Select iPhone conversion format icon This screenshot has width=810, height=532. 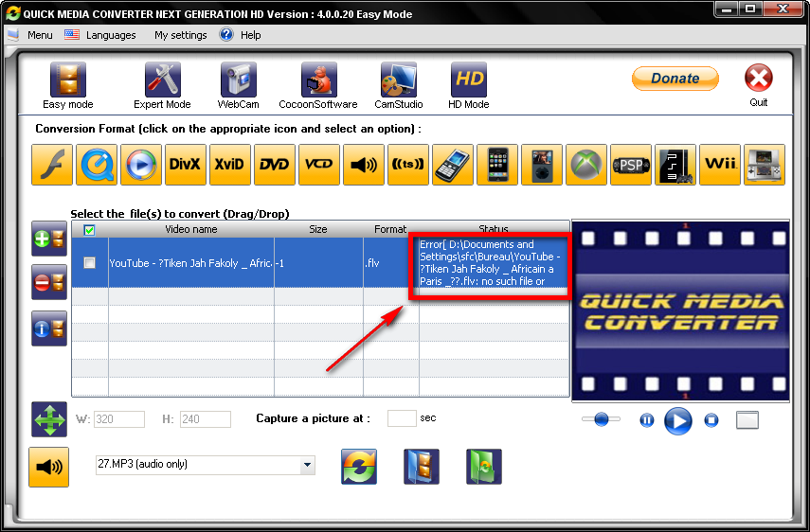(497, 165)
